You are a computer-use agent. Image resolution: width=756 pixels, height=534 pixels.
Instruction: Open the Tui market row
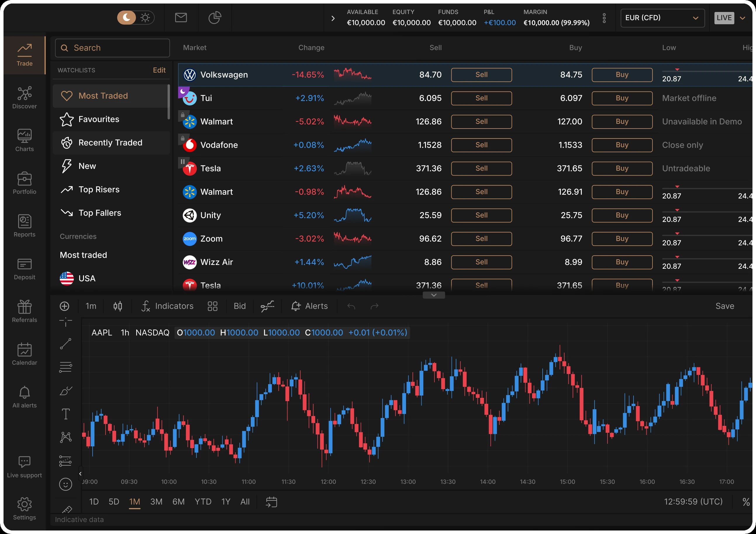point(465,98)
